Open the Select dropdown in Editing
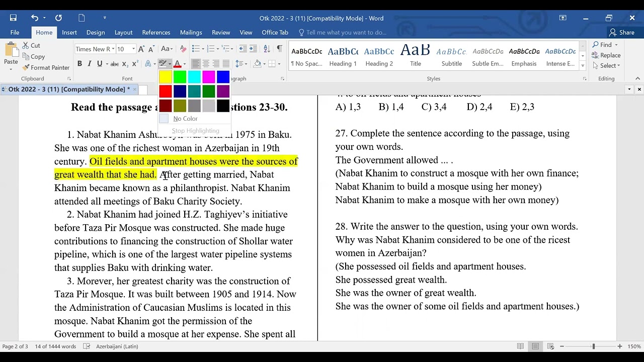Screen dimensions: 644x362 point(606,66)
